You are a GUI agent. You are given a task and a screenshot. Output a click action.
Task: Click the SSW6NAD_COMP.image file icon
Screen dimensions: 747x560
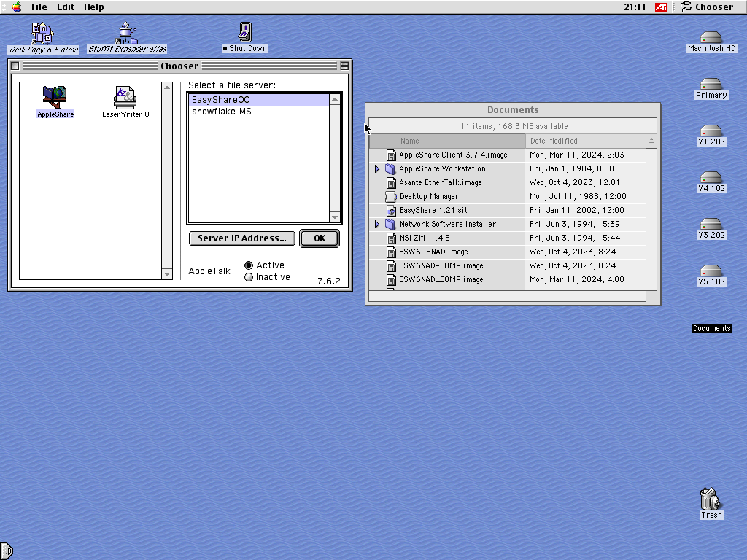point(391,279)
